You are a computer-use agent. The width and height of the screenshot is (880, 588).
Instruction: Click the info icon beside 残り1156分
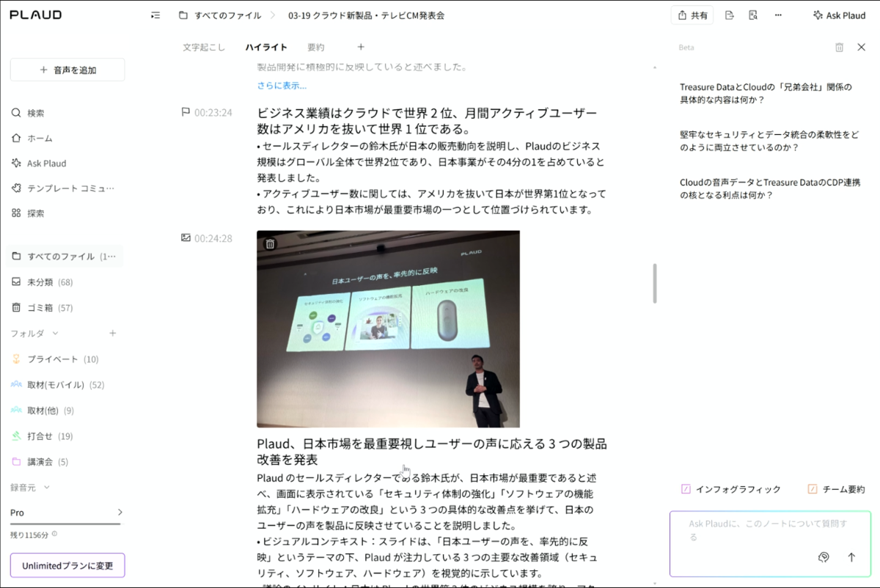[54, 534]
